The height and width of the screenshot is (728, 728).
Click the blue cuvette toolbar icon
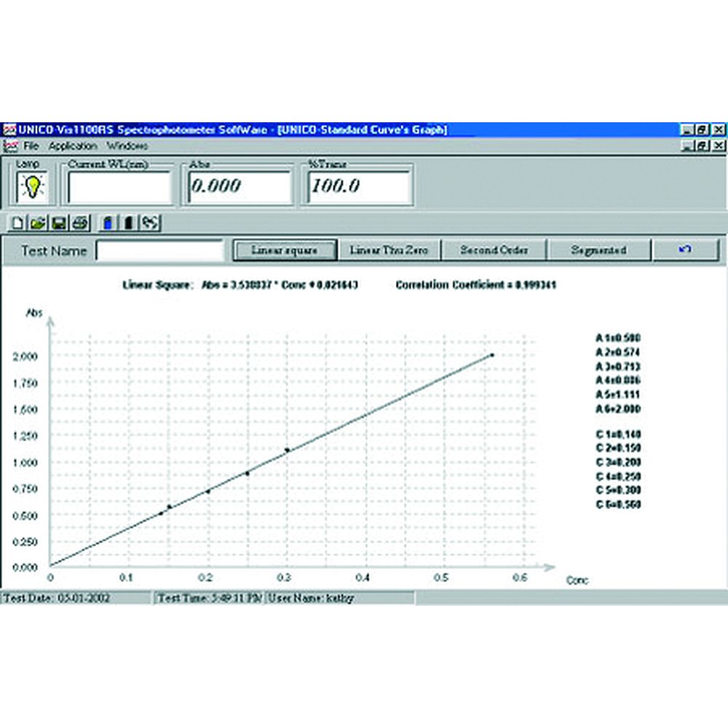click(107, 223)
